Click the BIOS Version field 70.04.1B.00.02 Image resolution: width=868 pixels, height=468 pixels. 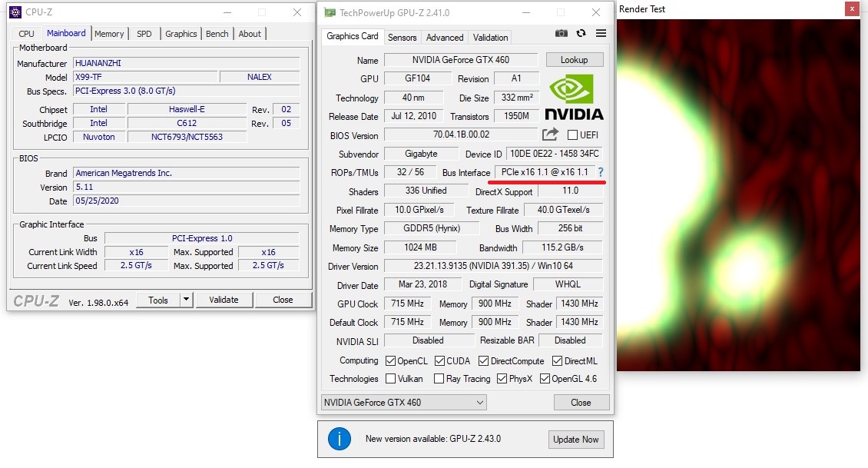point(461,134)
